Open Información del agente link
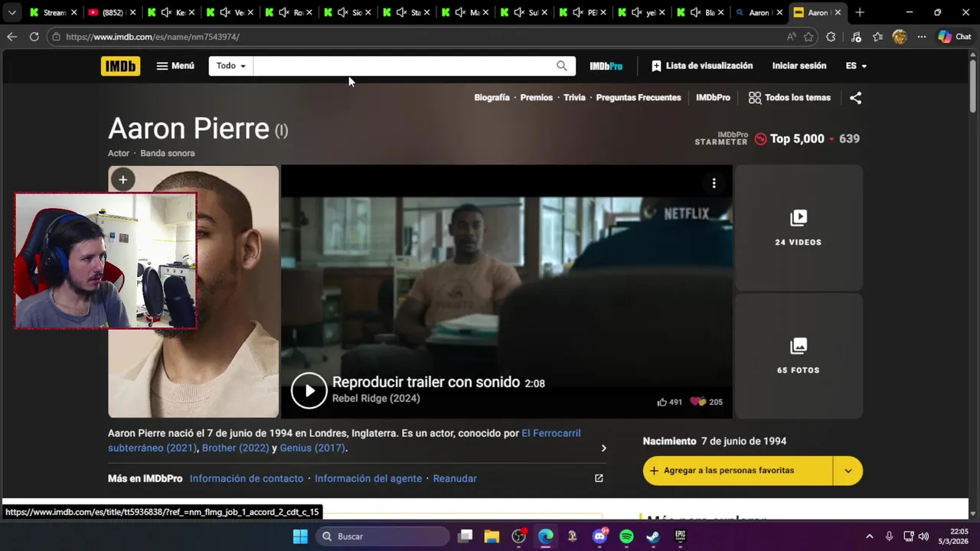 tap(368, 478)
